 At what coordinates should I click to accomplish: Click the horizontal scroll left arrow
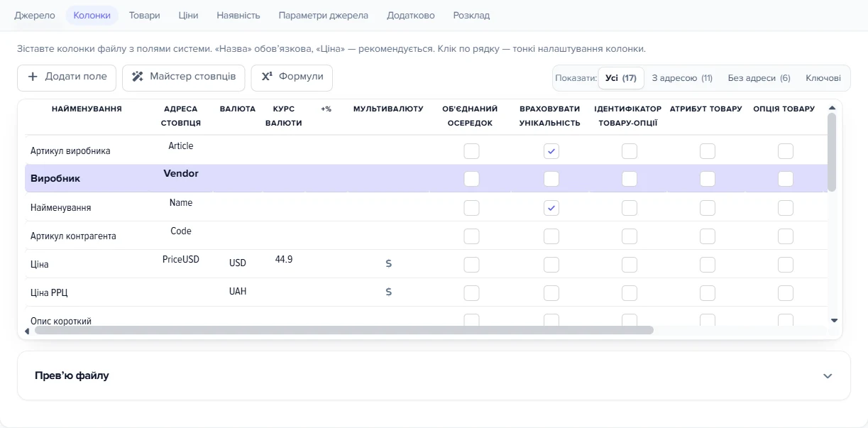(x=28, y=331)
